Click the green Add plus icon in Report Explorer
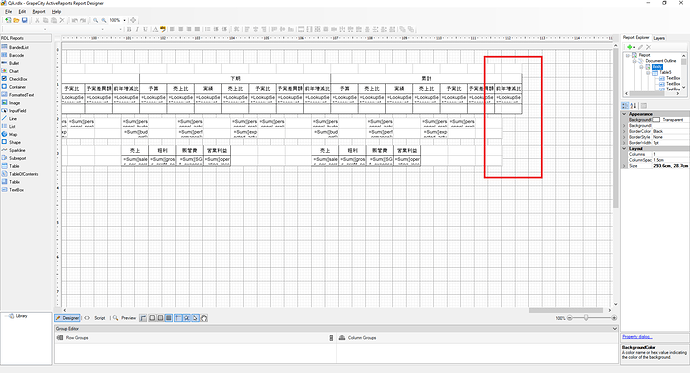The width and height of the screenshot is (690, 373). click(x=630, y=47)
